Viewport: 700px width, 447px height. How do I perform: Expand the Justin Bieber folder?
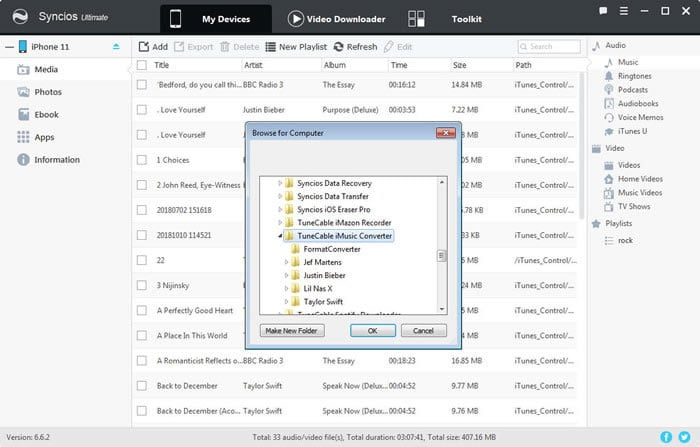(286, 275)
